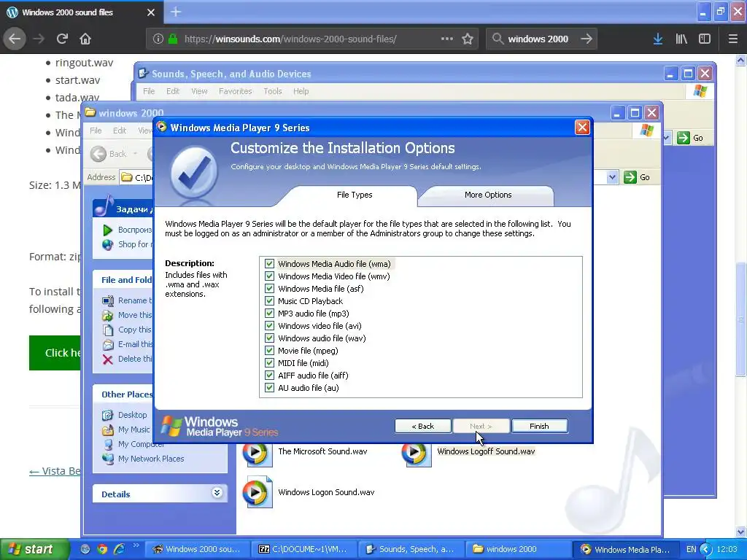Click Go button in Sounds, Speech window

(x=690, y=138)
